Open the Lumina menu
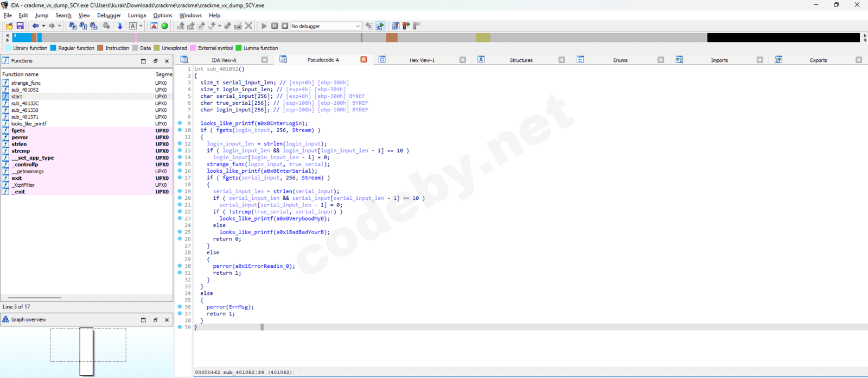The height and width of the screenshot is (378, 868). tap(137, 15)
